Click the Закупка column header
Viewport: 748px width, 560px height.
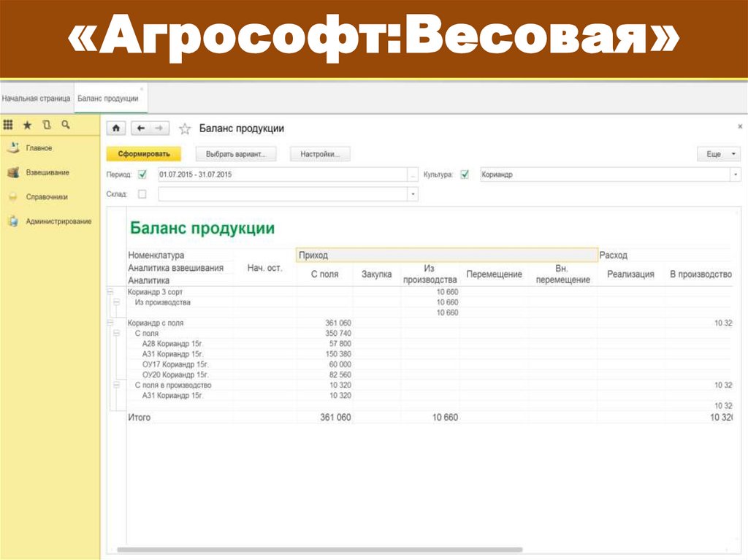(x=377, y=275)
